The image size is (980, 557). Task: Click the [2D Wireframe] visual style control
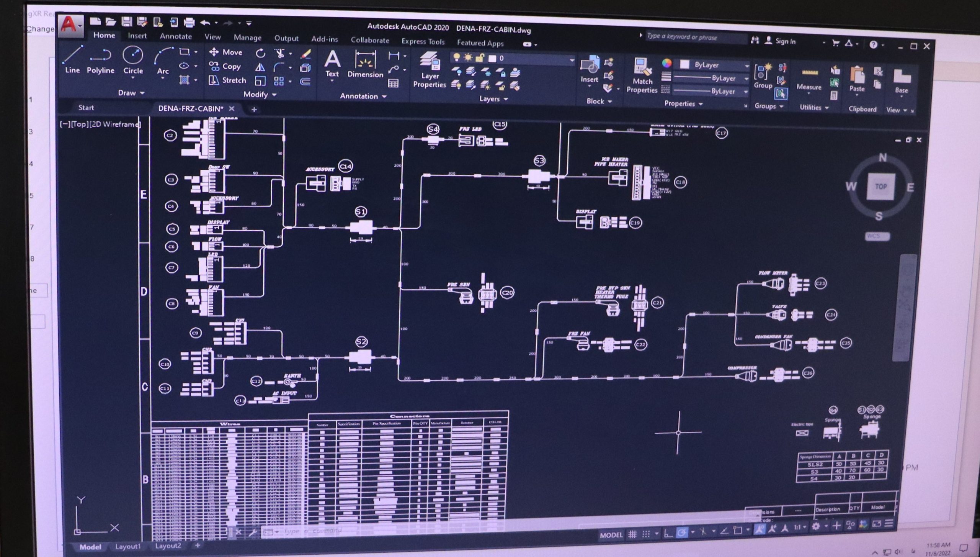(115, 124)
